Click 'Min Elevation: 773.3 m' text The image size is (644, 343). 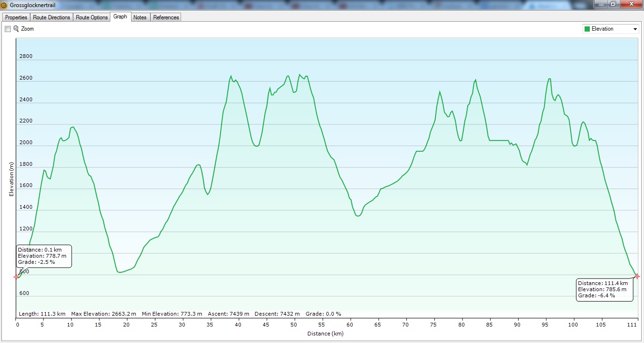(x=172, y=314)
